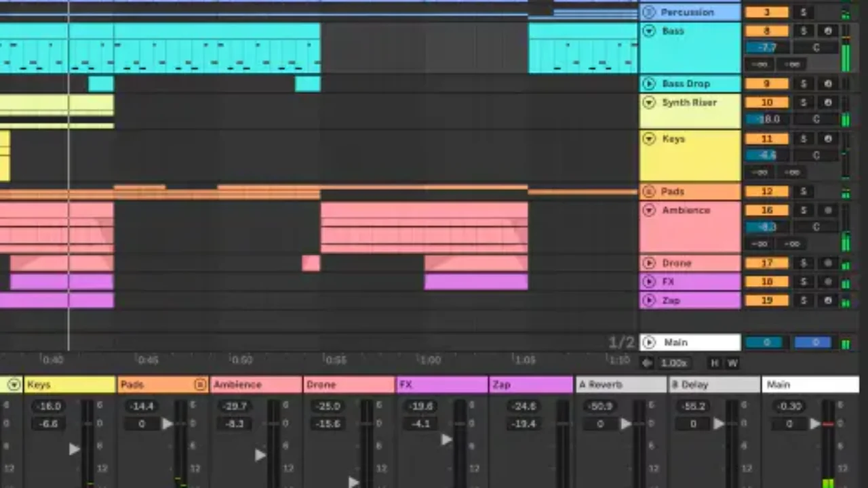Arm the Zap track for recording

tap(827, 300)
